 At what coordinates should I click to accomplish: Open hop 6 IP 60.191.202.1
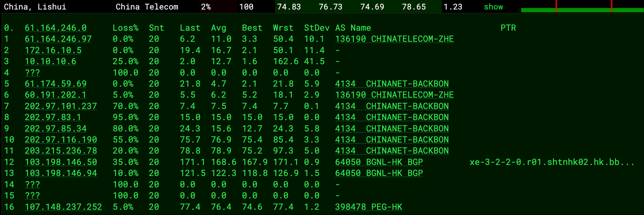56,95
